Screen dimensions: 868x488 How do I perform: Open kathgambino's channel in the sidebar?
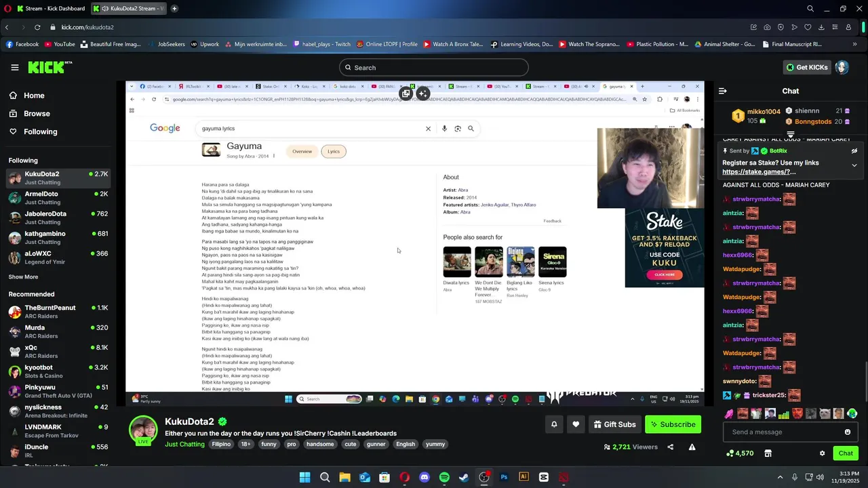click(60, 237)
